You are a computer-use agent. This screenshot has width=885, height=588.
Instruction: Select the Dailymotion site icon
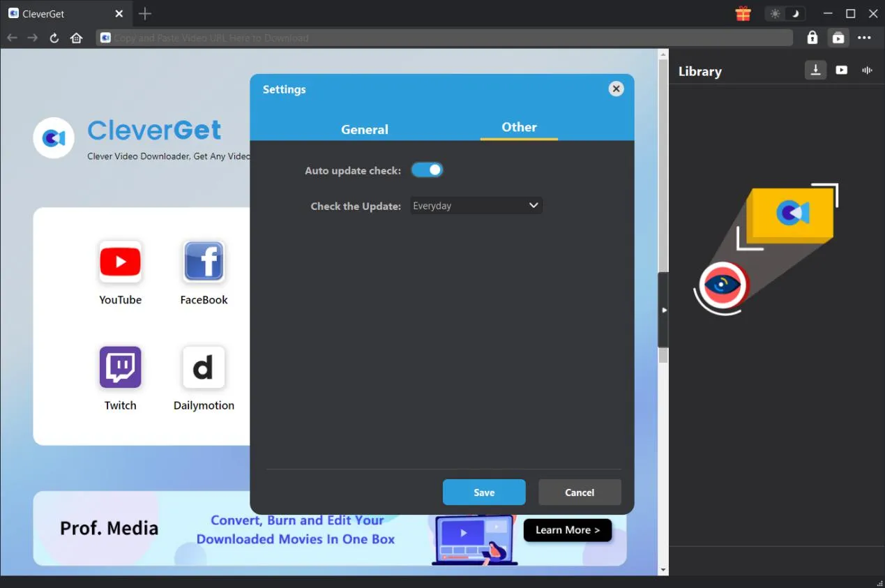pos(204,368)
